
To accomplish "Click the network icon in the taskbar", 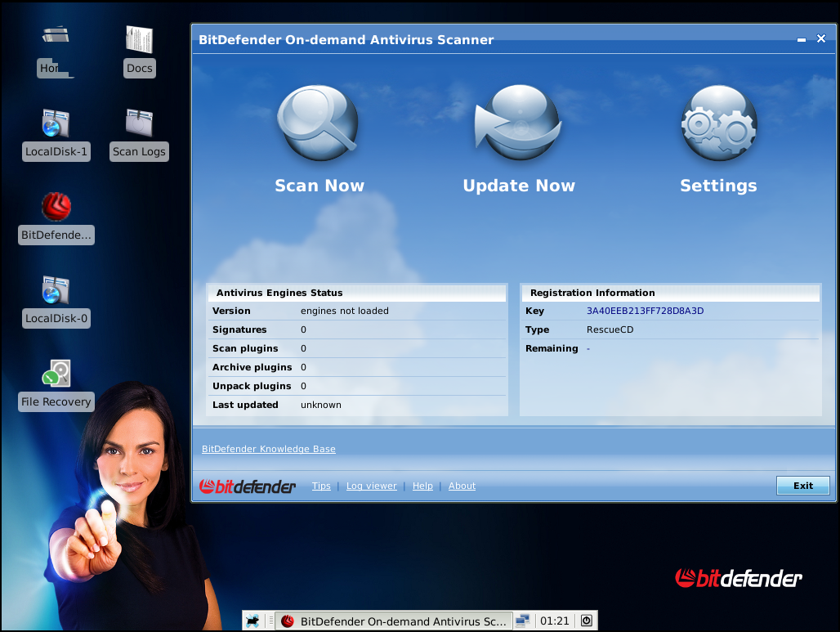I will coord(523,621).
